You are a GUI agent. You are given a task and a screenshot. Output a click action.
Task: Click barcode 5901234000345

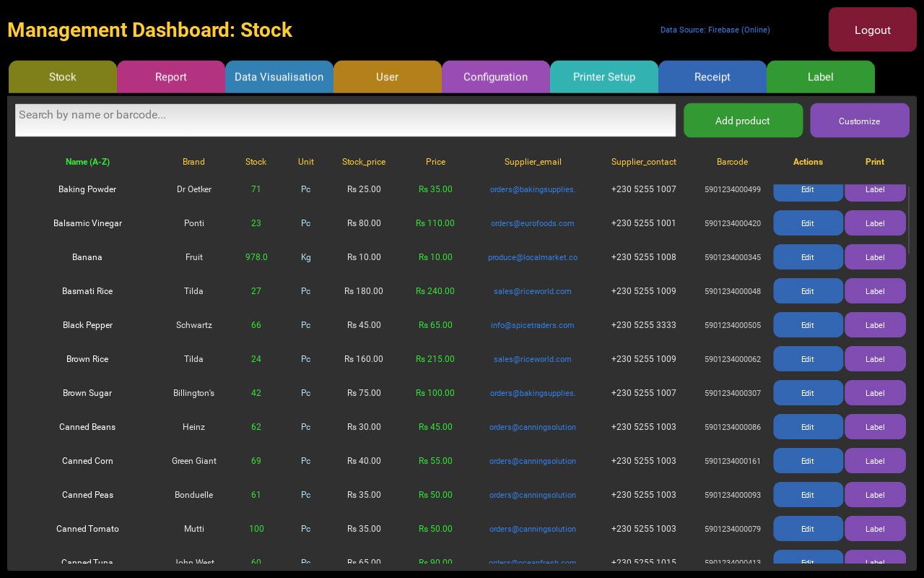tap(733, 257)
